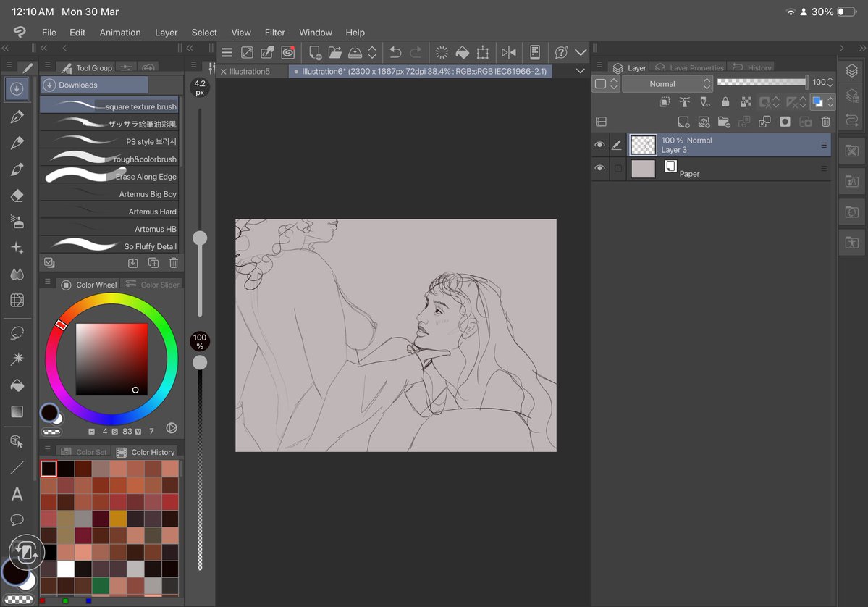The height and width of the screenshot is (607, 868).
Task: Create new raster layer icon
Action: point(683,122)
